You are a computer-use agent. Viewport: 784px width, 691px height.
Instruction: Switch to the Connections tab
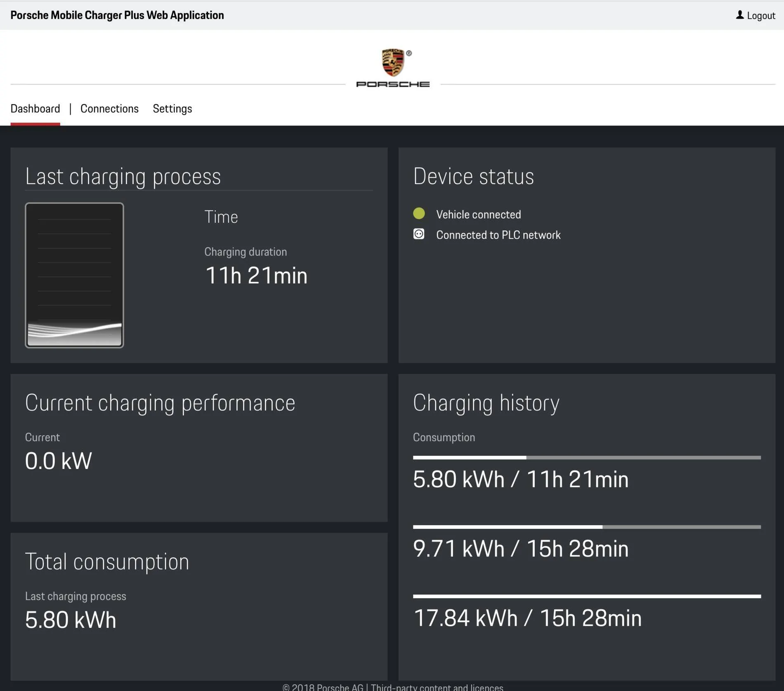tap(109, 109)
